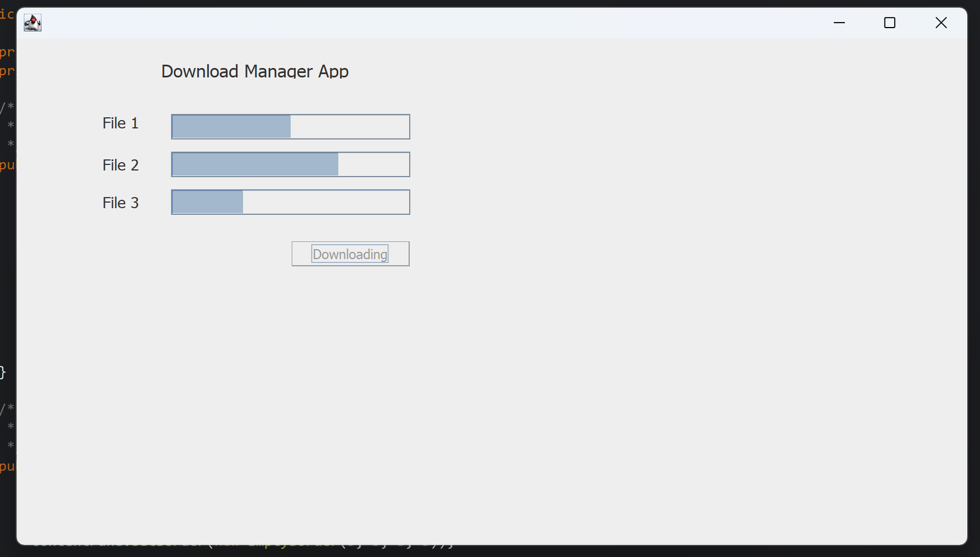Viewport: 980px width, 557px height.
Task: Click the Java app icon in title bar
Action: [32, 23]
